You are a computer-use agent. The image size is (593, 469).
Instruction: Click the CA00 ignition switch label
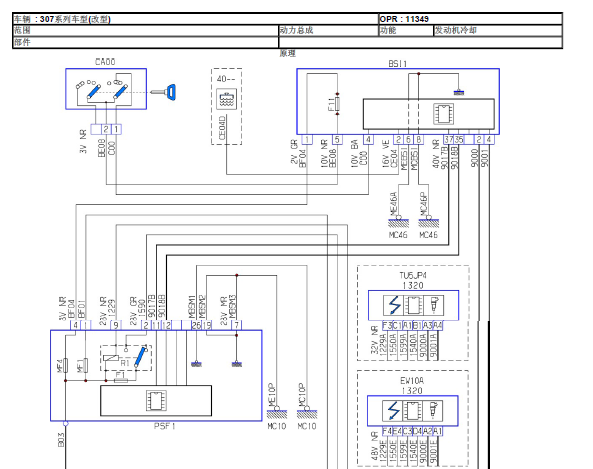click(105, 62)
